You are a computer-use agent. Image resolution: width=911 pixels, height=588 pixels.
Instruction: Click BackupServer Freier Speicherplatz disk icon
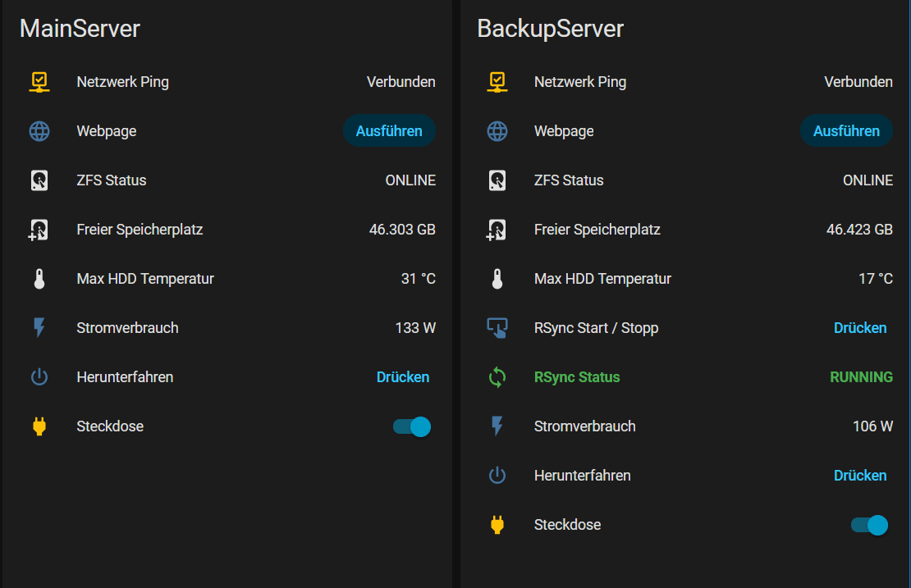coord(497,230)
